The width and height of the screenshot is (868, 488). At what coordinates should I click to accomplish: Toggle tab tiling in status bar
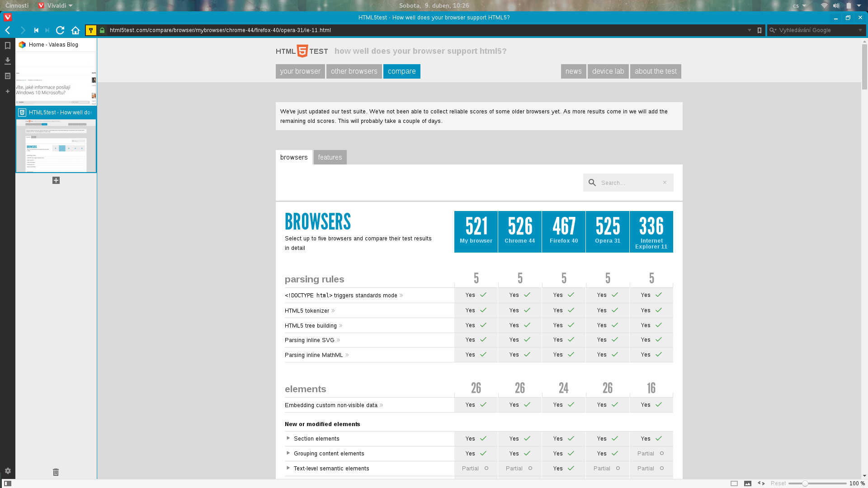pyautogui.click(x=734, y=483)
